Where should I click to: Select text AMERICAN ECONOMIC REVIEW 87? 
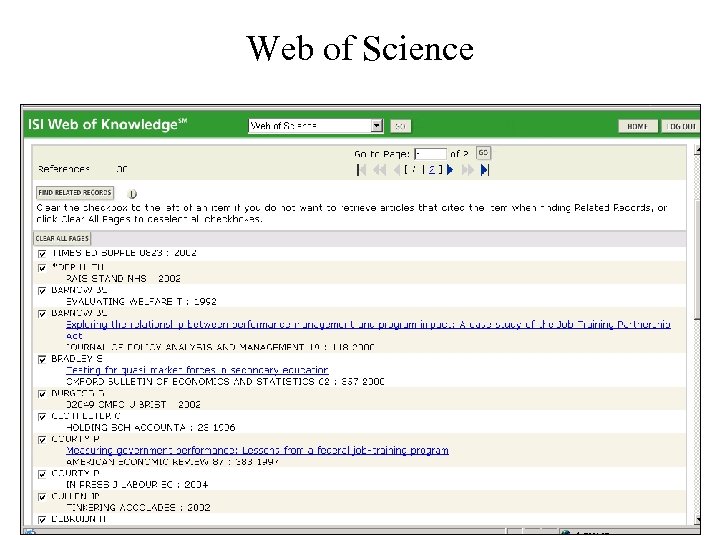(145, 462)
